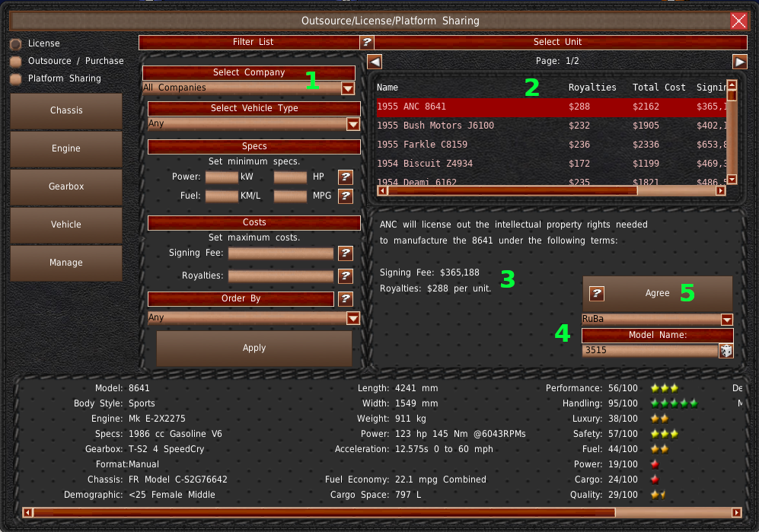Click the vehicle stats horizontal scrollbar
This screenshot has height=532, width=759.
(381, 513)
